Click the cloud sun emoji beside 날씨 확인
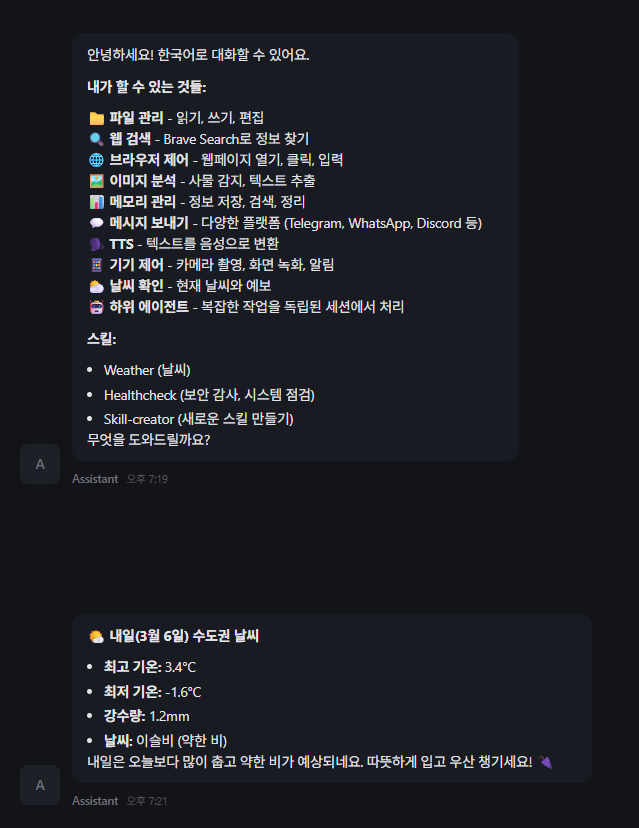The image size is (639, 828). 96,286
